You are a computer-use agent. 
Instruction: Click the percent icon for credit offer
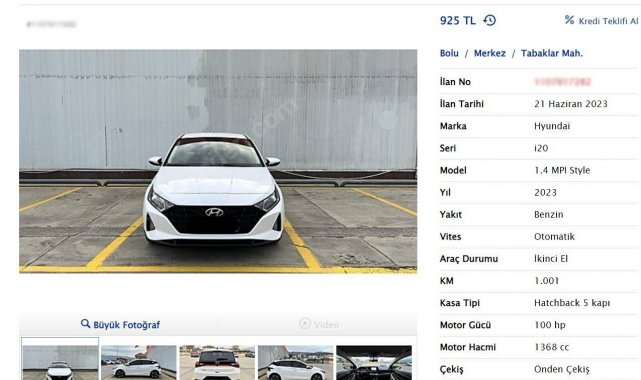pyautogui.click(x=569, y=20)
